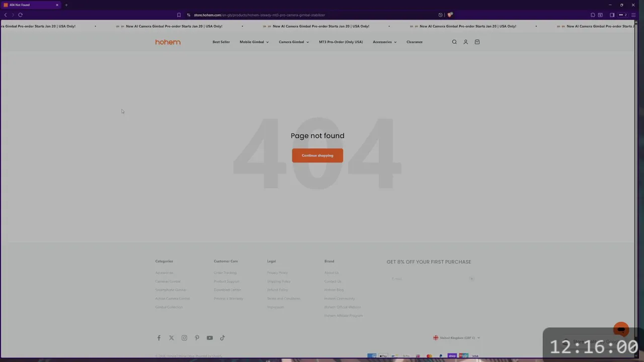The height and width of the screenshot is (362, 644).
Task: Open the site search icon
Action: tap(454, 42)
